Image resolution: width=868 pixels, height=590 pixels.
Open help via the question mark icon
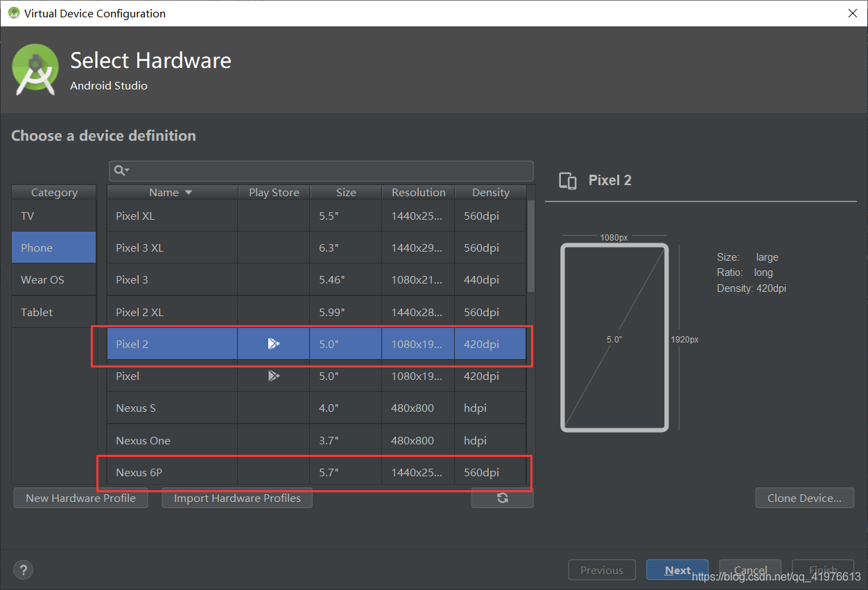pos(23,569)
